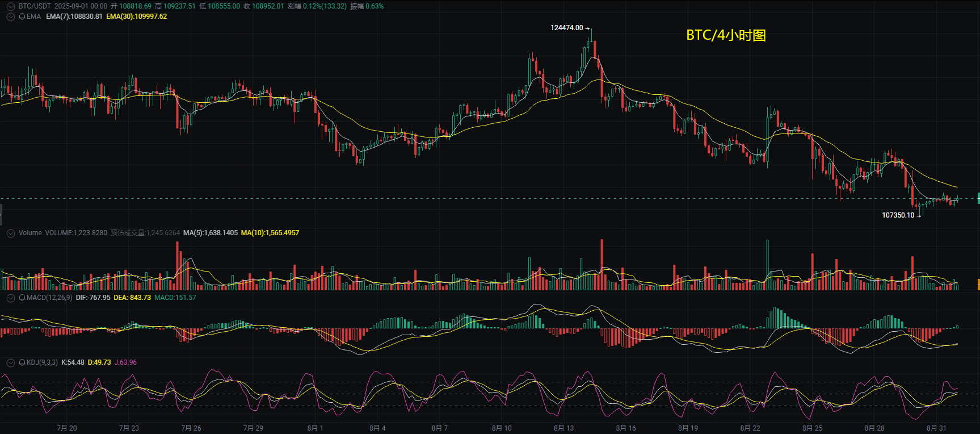This screenshot has width=980, height=434.
Task: Click the 8月 31 date axis label
Action: [x=936, y=428]
